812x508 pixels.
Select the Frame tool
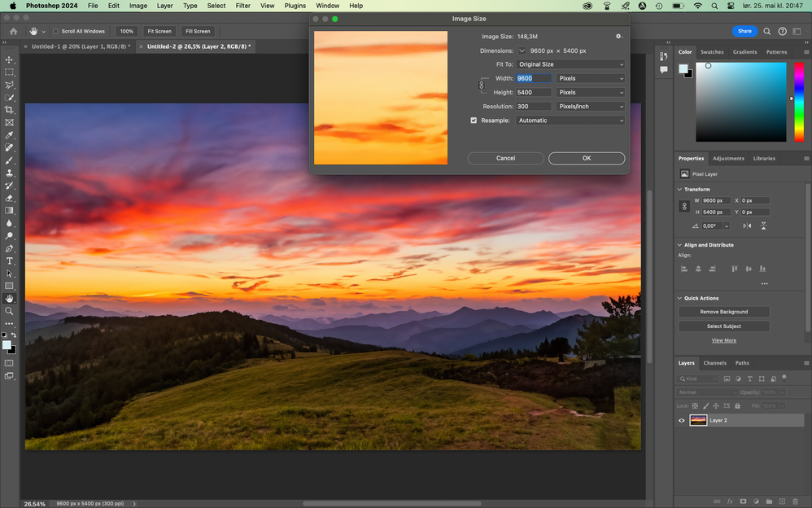9,123
